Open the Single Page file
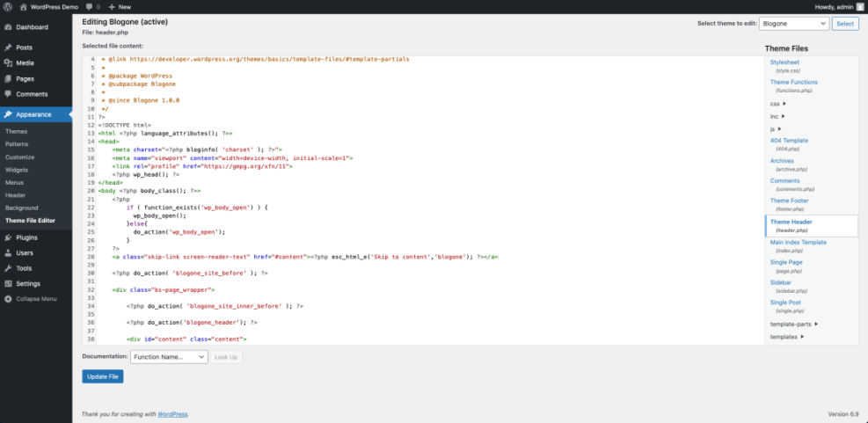The width and height of the screenshot is (868, 423). [x=786, y=262]
